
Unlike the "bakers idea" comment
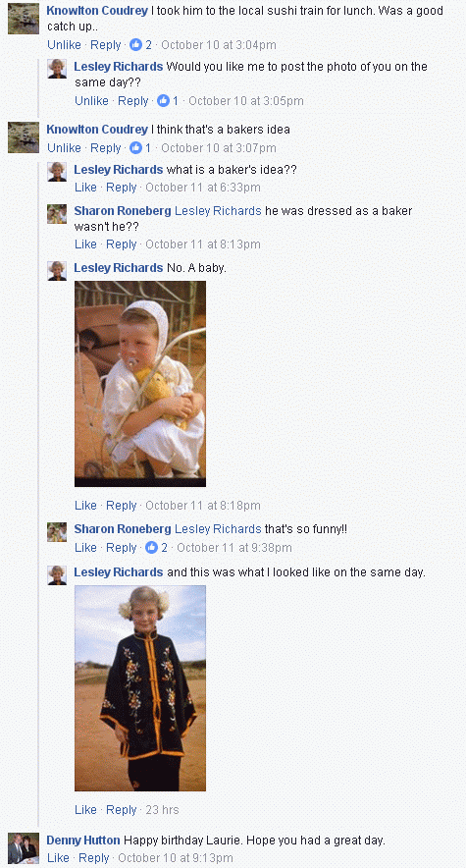[x=64, y=148]
